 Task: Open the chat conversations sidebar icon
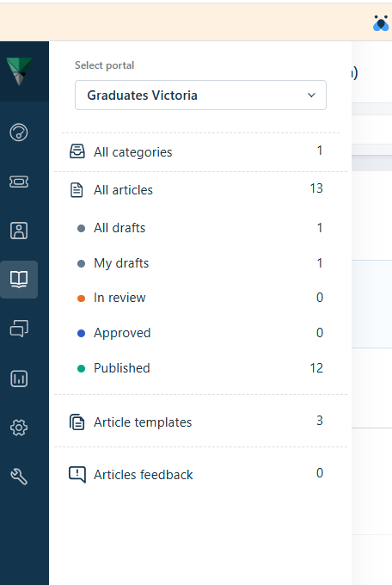pos(19,329)
